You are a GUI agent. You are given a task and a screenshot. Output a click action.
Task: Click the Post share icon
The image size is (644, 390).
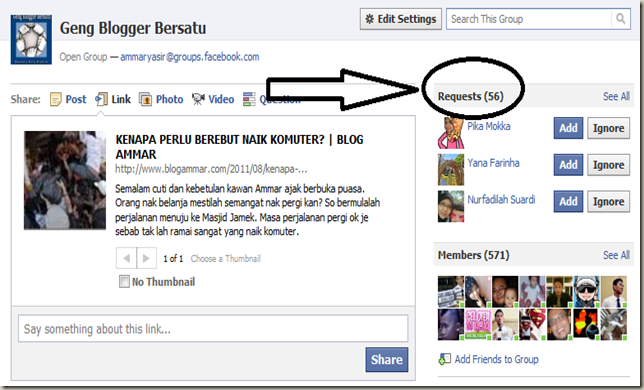[x=55, y=99]
